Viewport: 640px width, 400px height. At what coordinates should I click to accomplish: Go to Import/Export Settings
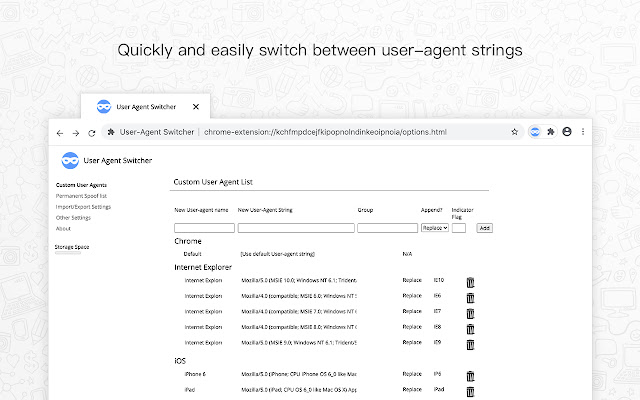pyautogui.click(x=84, y=207)
